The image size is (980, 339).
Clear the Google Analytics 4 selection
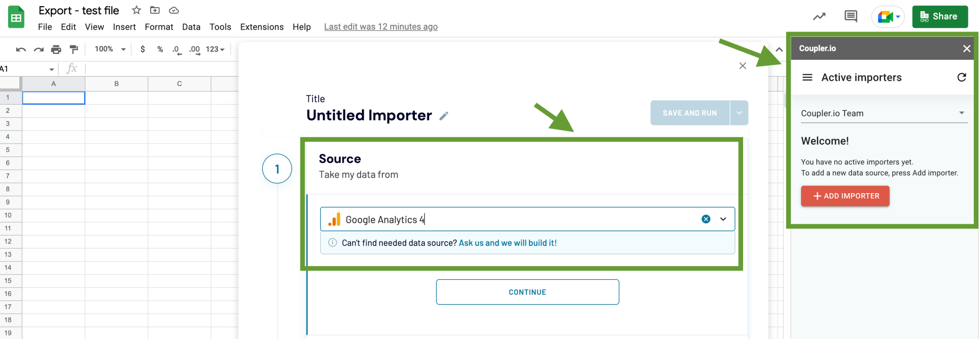pyautogui.click(x=705, y=219)
